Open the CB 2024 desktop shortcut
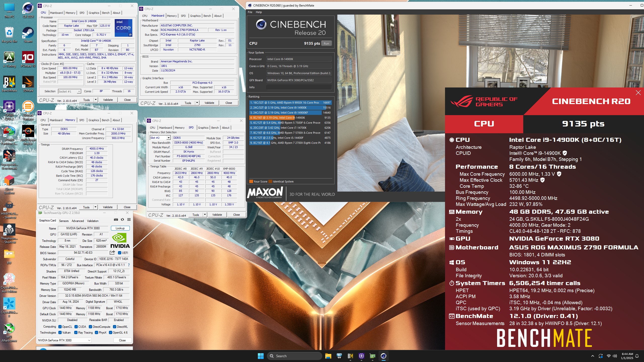 [x=28, y=10]
